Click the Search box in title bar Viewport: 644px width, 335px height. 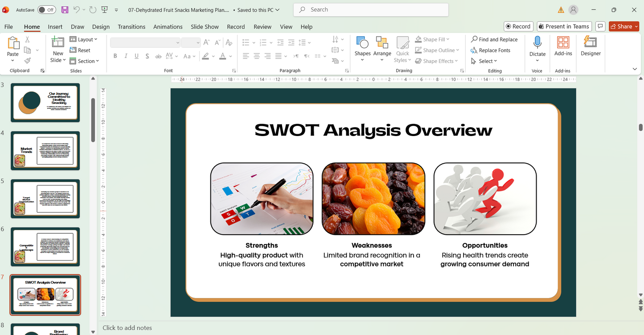[371, 9]
